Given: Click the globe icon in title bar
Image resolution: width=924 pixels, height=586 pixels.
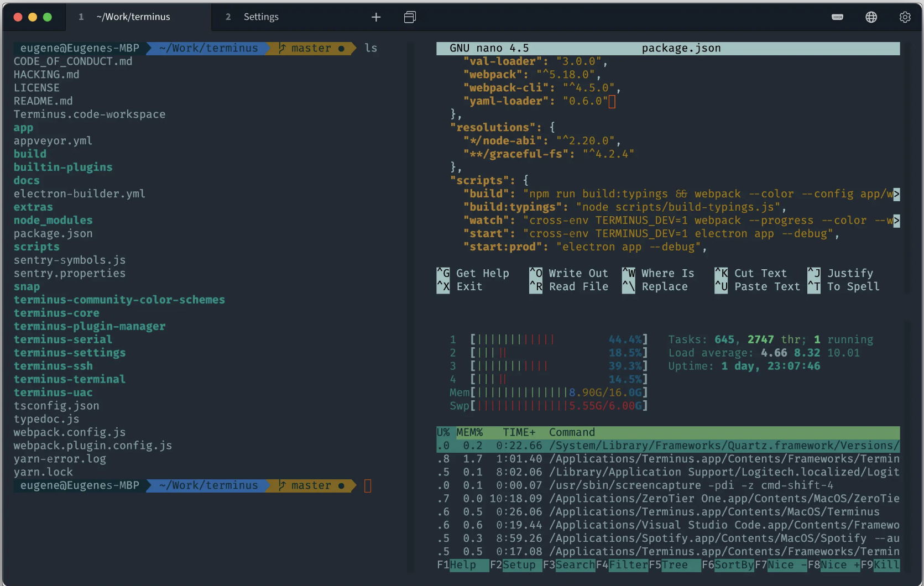Looking at the screenshot, I should [871, 17].
